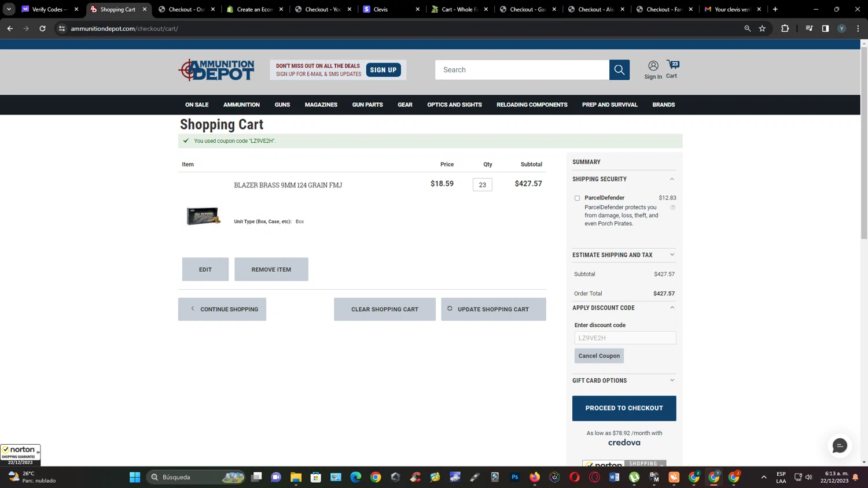Screen dimensions: 868x488
Task: Open the Guns menu
Action: pos(282,105)
